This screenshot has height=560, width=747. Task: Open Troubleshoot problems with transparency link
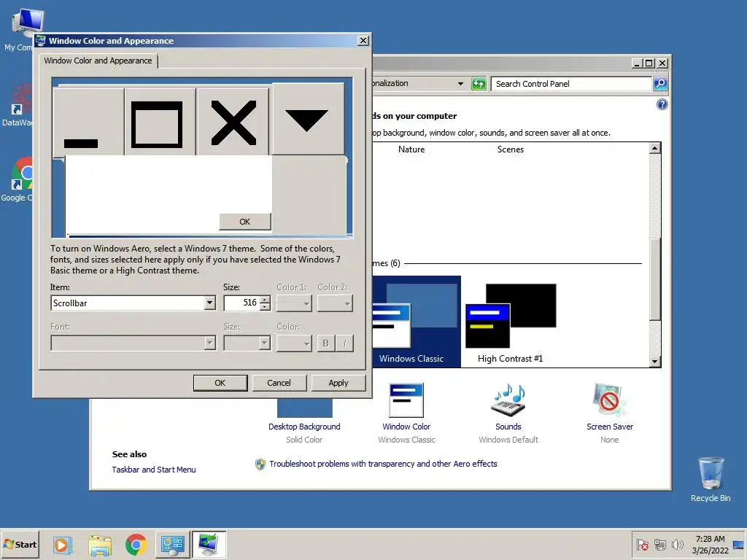click(x=383, y=464)
